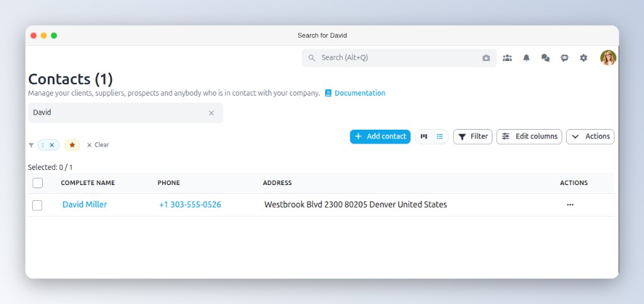Click phone number +1 303-555-0526
This screenshot has height=304, width=644.
pyautogui.click(x=190, y=205)
